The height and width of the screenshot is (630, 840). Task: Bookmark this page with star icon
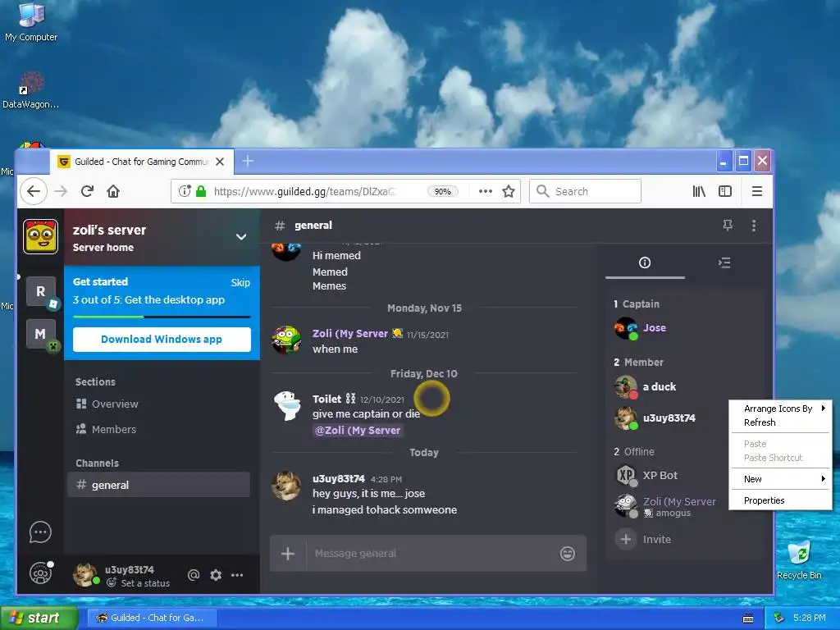coord(509,191)
